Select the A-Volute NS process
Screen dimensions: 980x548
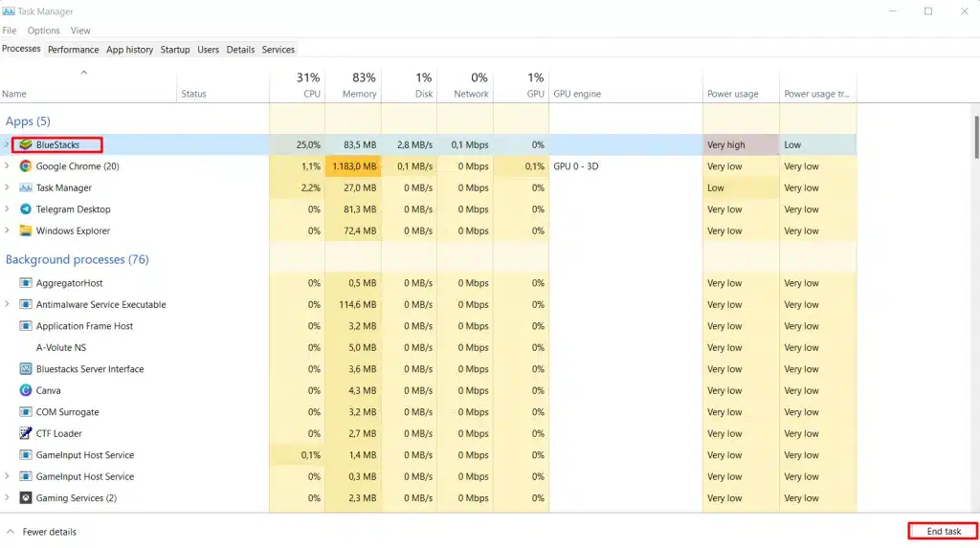61,347
